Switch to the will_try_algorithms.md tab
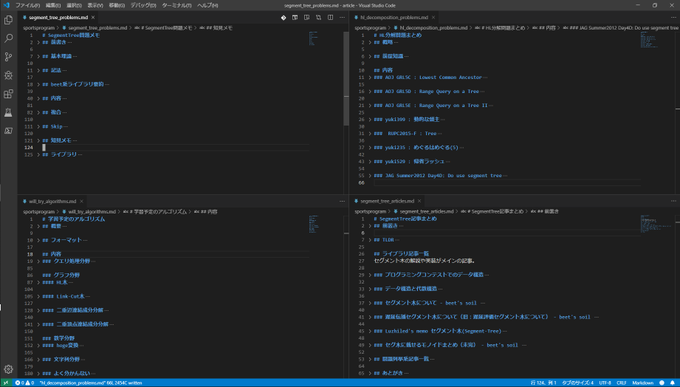Viewport: 680px width, 387px height. 52,202
